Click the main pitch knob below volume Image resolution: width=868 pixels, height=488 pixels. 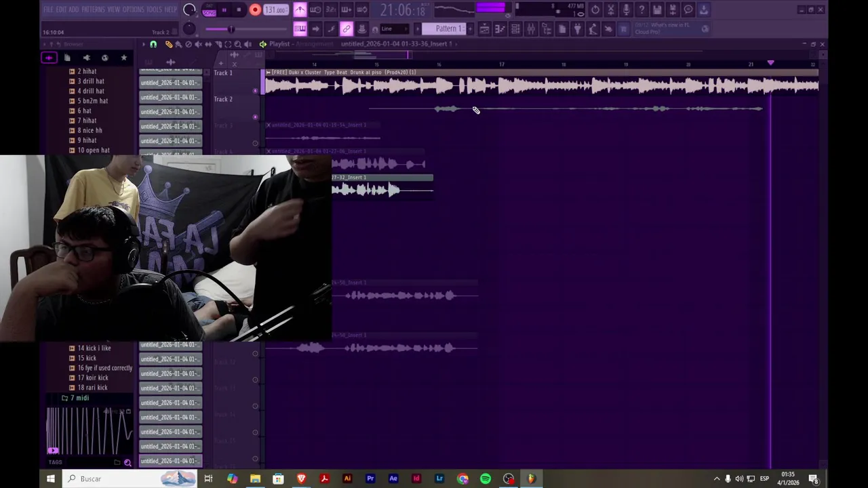[x=190, y=28]
